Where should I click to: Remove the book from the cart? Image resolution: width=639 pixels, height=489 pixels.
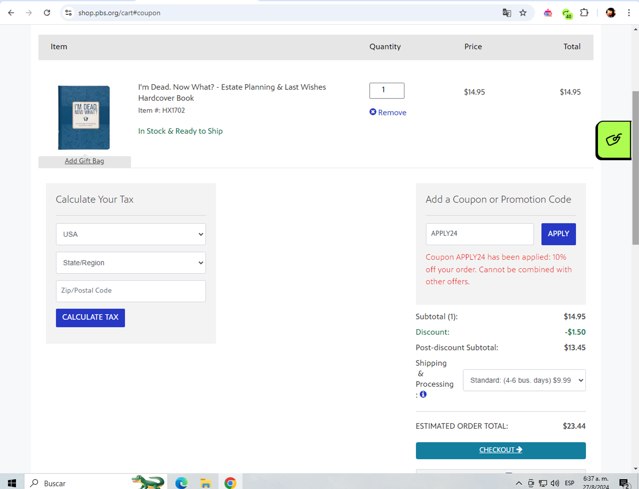(x=388, y=112)
